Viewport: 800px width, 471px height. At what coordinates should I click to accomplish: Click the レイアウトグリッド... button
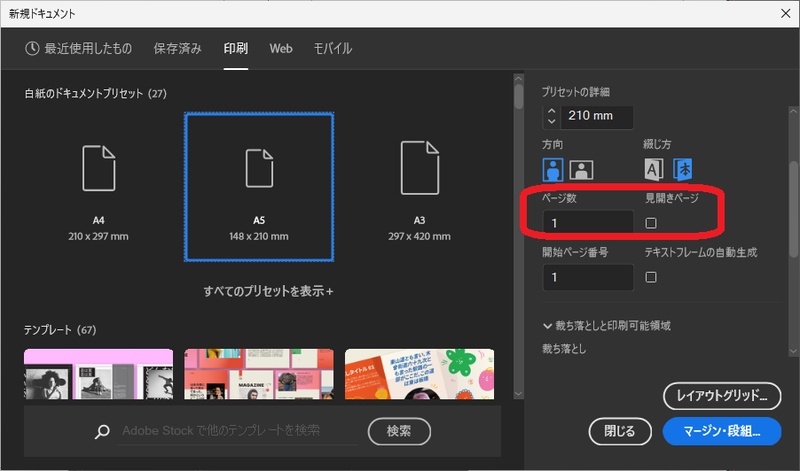pyautogui.click(x=722, y=395)
